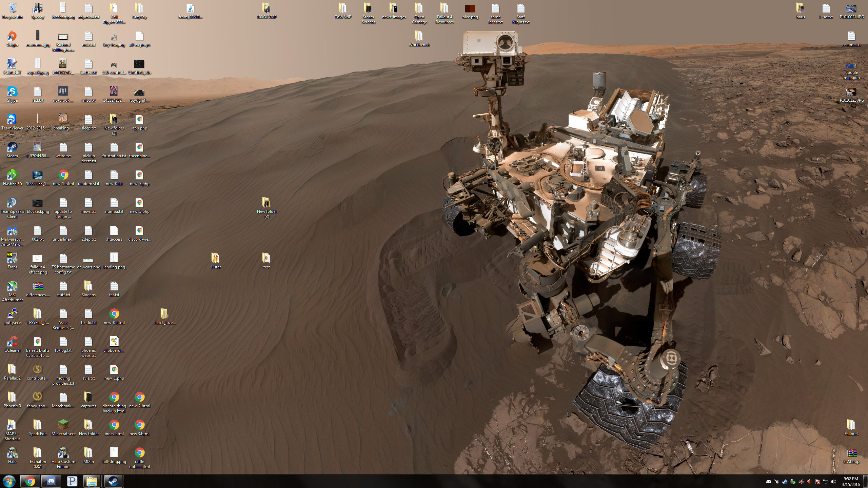
Task: Select the MAPS - Shortcut icon
Action: tap(13, 430)
